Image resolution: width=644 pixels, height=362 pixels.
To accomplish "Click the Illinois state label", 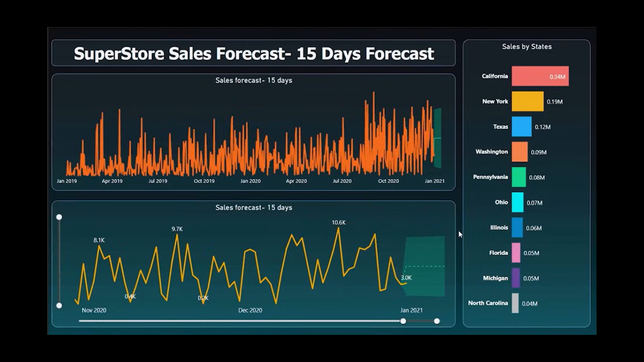I will click(x=499, y=228).
